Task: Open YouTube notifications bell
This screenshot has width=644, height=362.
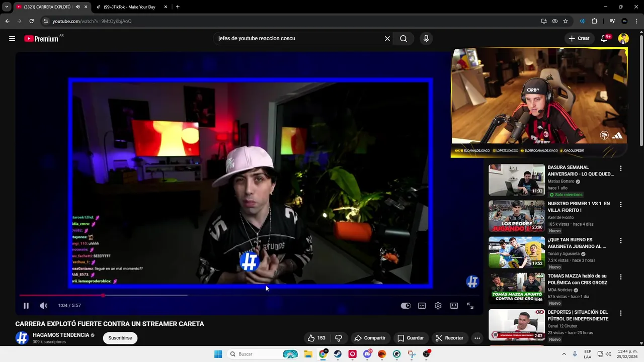Action: point(605,39)
